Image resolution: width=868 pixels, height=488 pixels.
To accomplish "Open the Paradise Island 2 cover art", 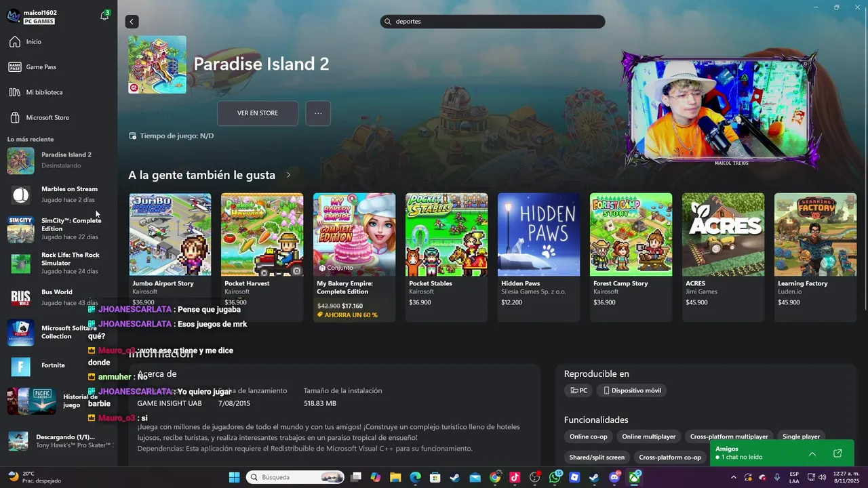I will click(157, 64).
